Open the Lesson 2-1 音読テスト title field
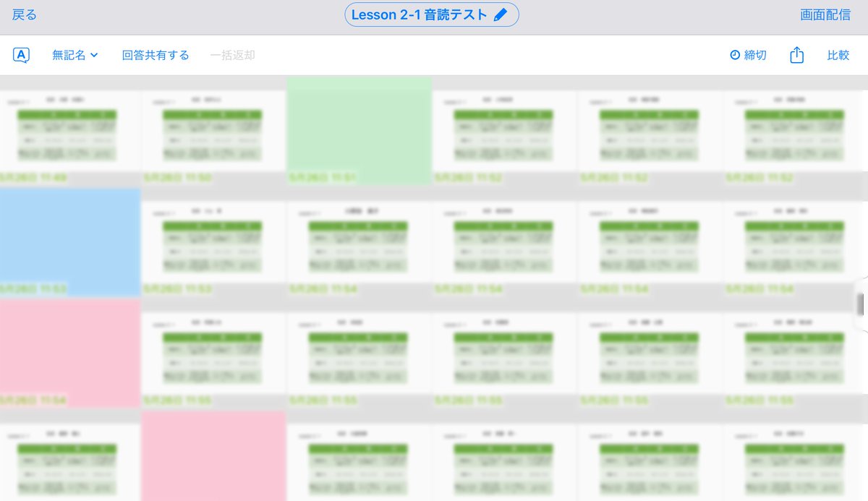The width and height of the screenshot is (868, 501). 432,15
